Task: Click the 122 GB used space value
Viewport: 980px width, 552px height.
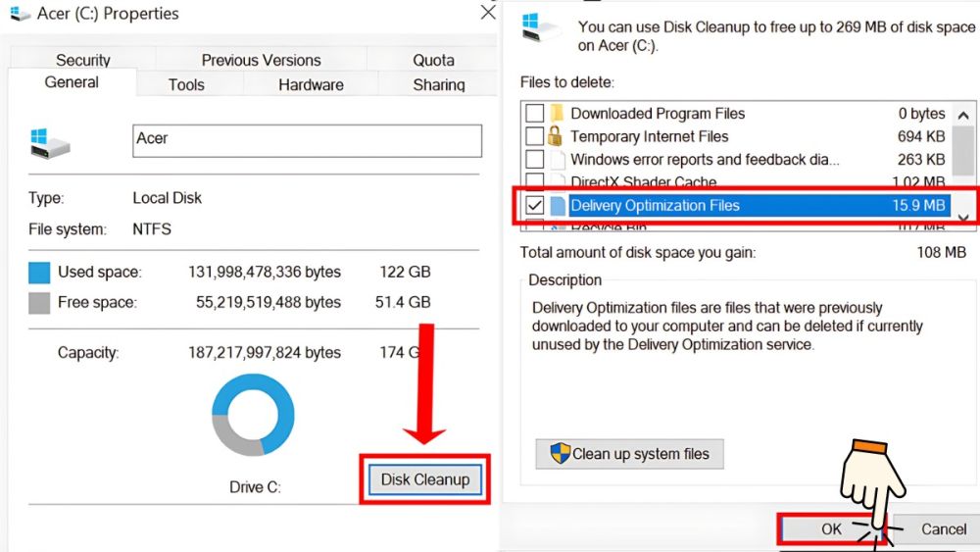Action: (x=405, y=272)
